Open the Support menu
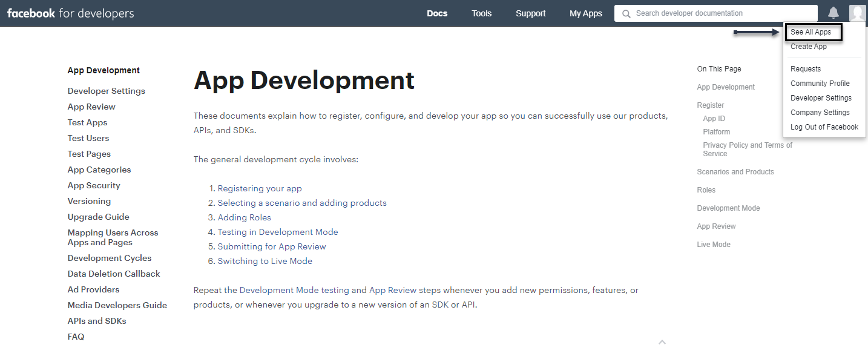 [531, 13]
